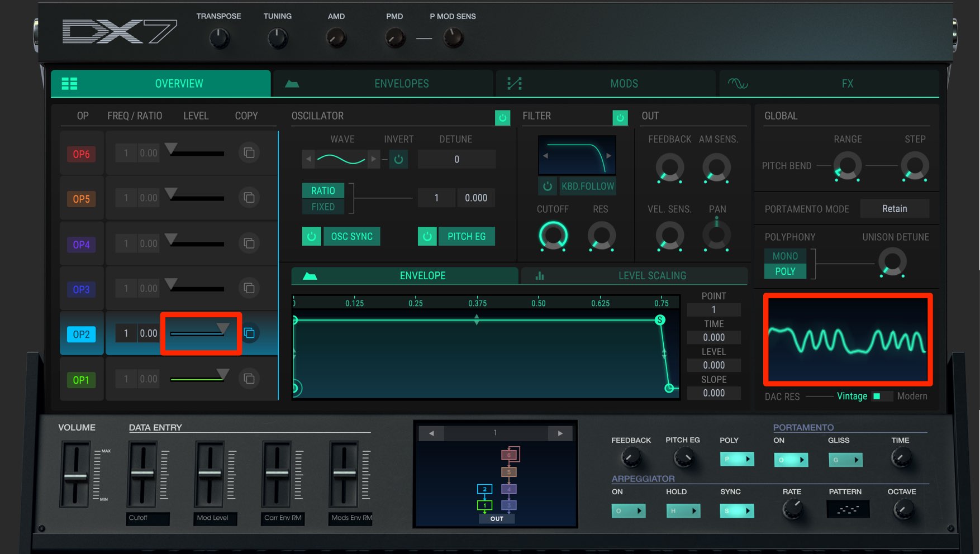Image resolution: width=980 pixels, height=554 pixels.
Task: Open Portamento Mode Retain dropdown
Action: pos(895,209)
